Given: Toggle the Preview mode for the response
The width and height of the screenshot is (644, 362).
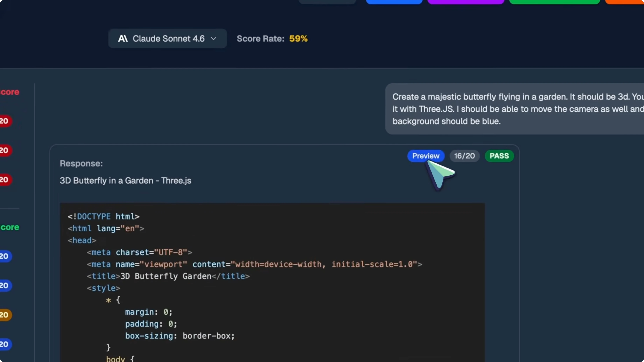Looking at the screenshot, I should (425, 156).
